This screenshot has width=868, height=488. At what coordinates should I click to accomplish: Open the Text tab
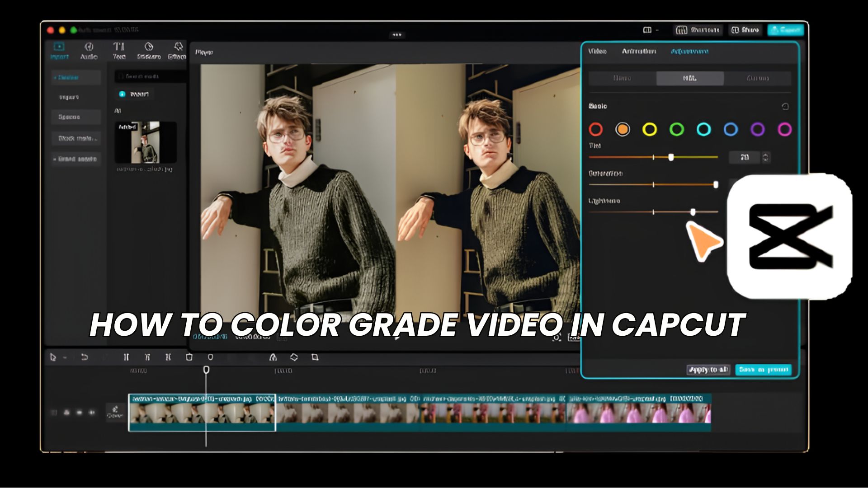(119, 51)
